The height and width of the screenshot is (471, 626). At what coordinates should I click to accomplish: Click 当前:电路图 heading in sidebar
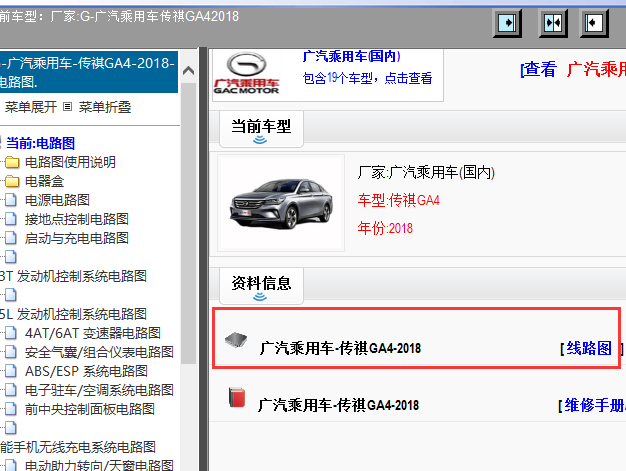[x=40, y=143]
